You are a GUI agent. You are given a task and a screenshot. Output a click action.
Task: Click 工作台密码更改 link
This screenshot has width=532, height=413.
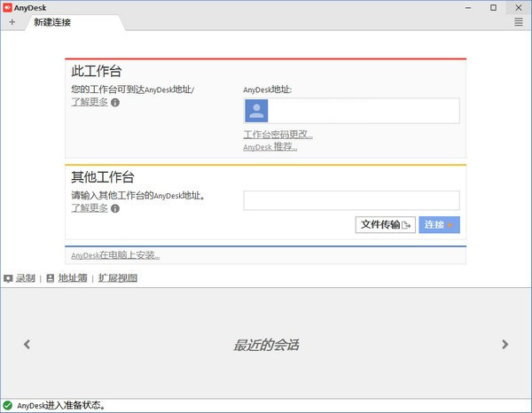click(x=278, y=135)
